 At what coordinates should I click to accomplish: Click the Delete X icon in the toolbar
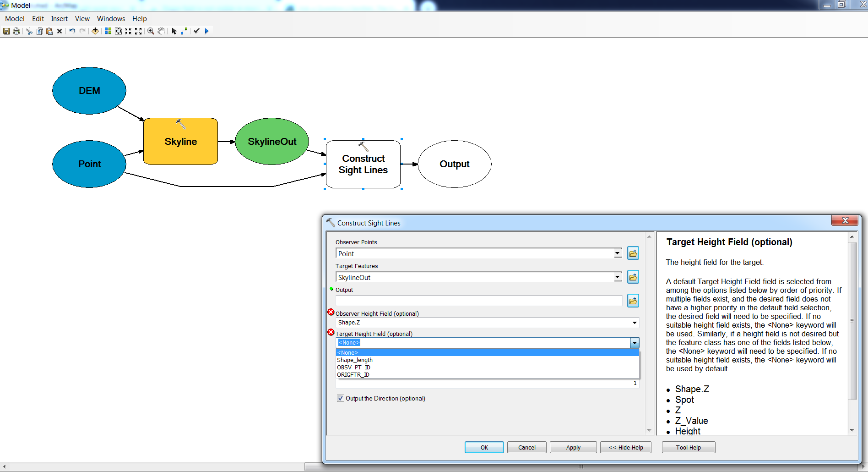[60, 31]
